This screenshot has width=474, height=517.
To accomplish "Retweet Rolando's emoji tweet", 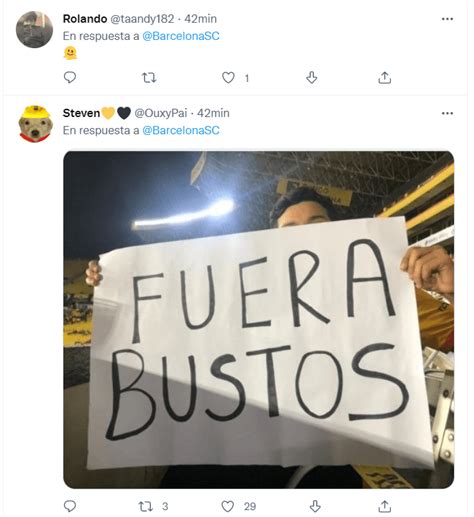I will click(149, 78).
